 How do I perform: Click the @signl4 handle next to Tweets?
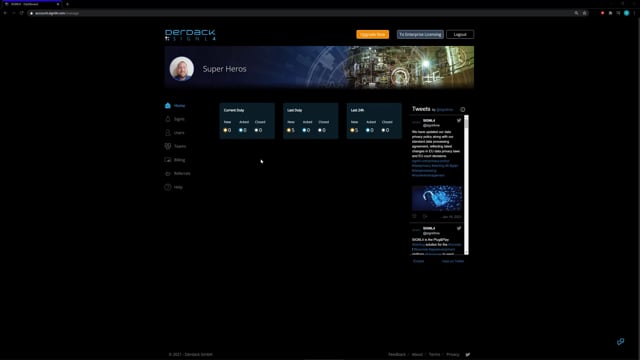(x=444, y=110)
